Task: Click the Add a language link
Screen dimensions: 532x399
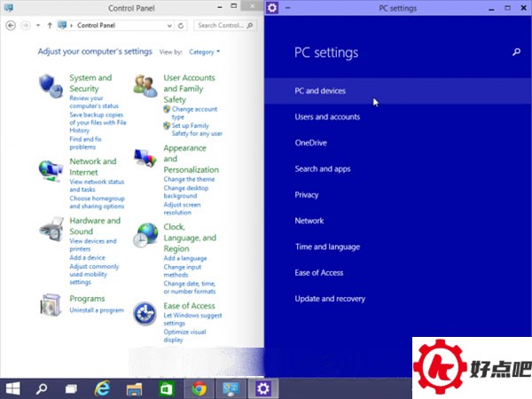Action: (185, 258)
